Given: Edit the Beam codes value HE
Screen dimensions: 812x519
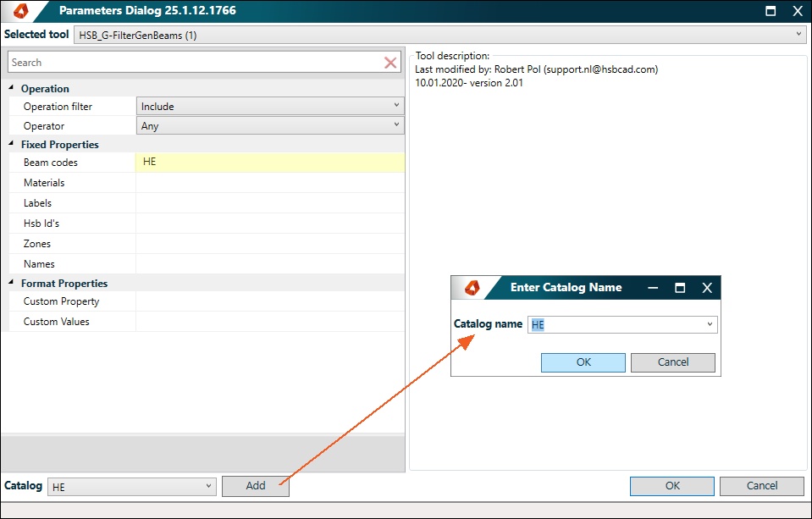Looking at the screenshot, I should tap(270, 162).
